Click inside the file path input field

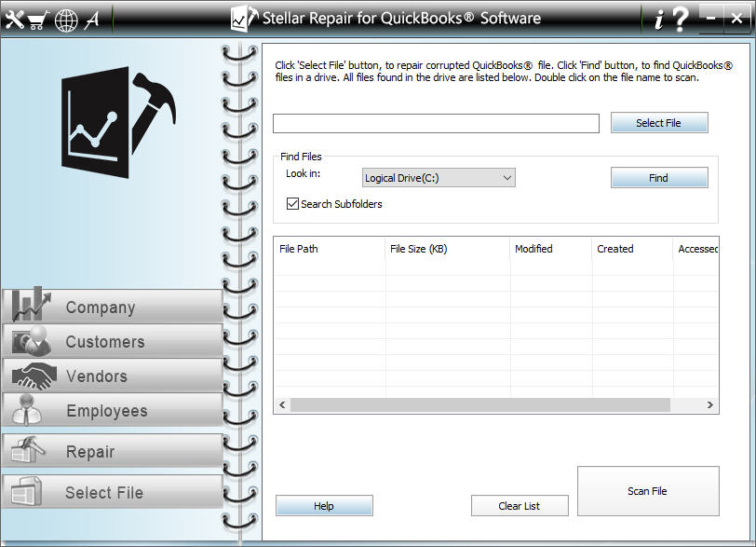pyautogui.click(x=435, y=122)
